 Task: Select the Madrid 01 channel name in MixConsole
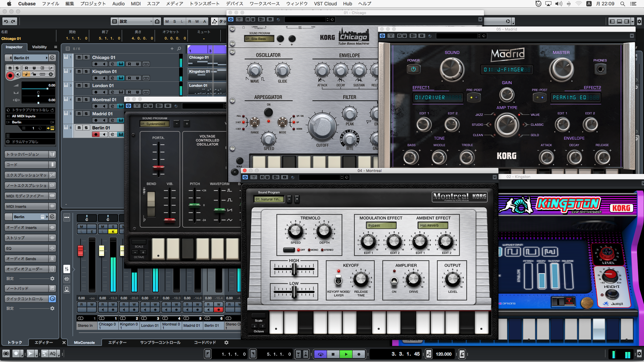pos(192,325)
